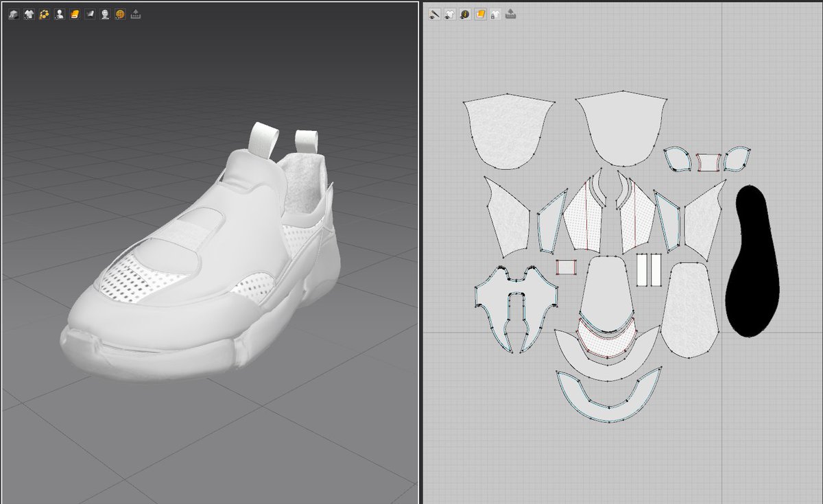This screenshot has height=504, width=823.
Task: Select the small red-outlined rectangle pattern below the side panels
Action: coord(566,267)
